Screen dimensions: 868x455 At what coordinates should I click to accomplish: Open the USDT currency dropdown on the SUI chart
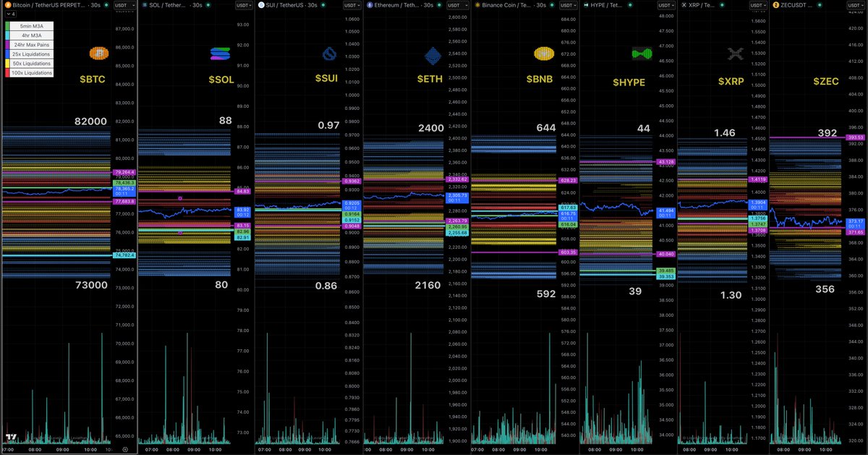352,4
